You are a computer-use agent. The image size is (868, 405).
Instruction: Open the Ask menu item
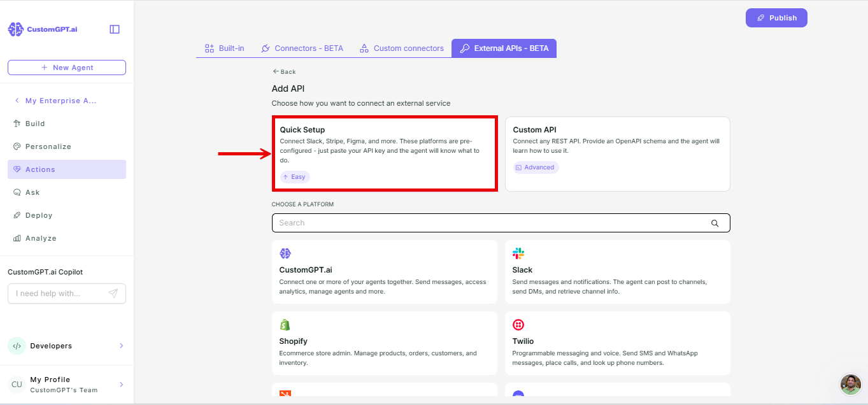coord(67,192)
